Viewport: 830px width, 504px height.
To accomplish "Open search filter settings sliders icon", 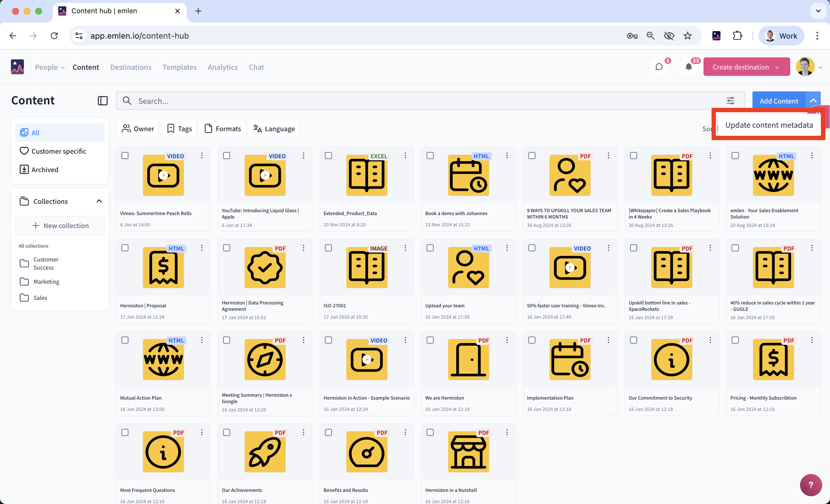I will tap(730, 100).
